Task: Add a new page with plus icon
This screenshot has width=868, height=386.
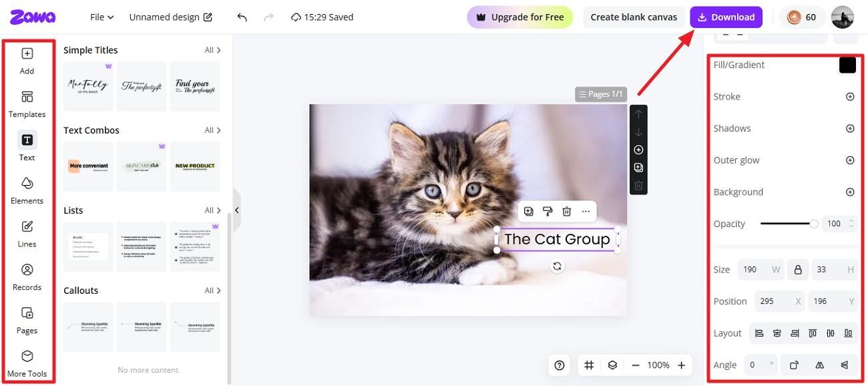Action: tap(638, 150)
